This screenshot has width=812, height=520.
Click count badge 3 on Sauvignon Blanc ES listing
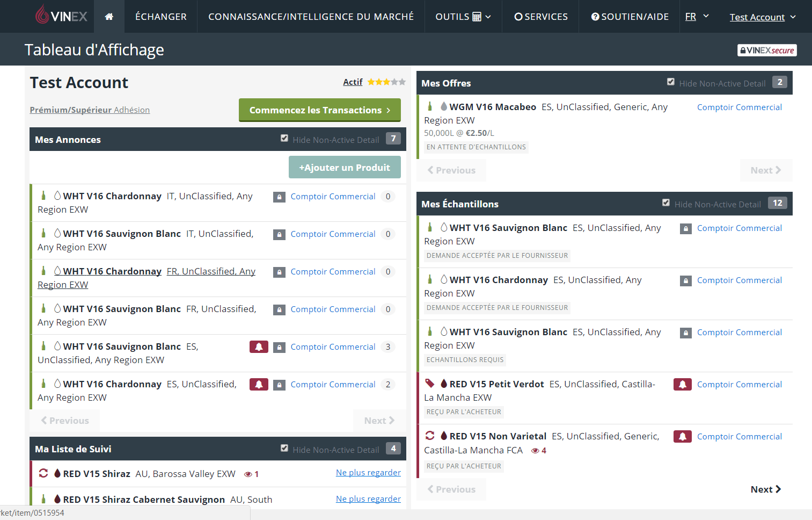click(x=388, y=347)
